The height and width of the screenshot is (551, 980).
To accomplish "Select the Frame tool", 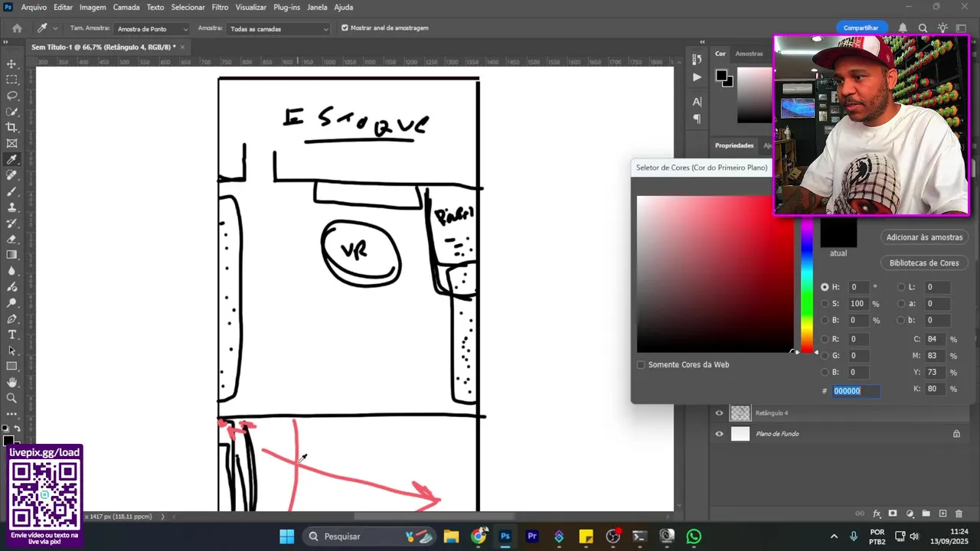I will click(x=11, y=143).
